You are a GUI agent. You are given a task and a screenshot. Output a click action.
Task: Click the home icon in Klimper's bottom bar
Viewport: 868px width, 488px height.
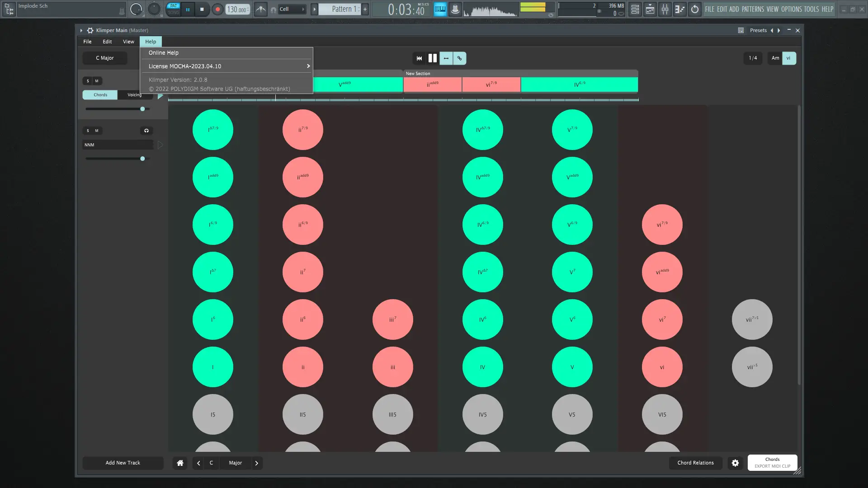click(179, 463)
